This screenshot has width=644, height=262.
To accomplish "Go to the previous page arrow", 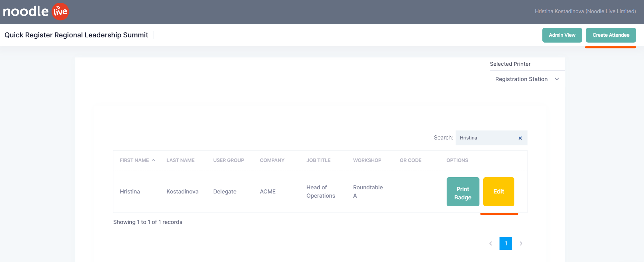I will tap(491, 244).
